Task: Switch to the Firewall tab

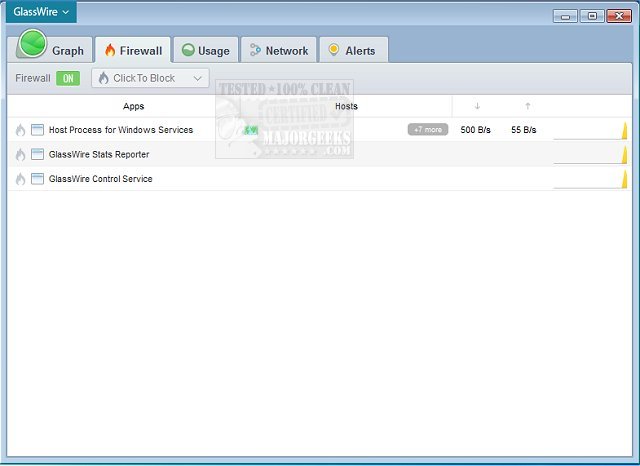Action: tap(133, 50)
